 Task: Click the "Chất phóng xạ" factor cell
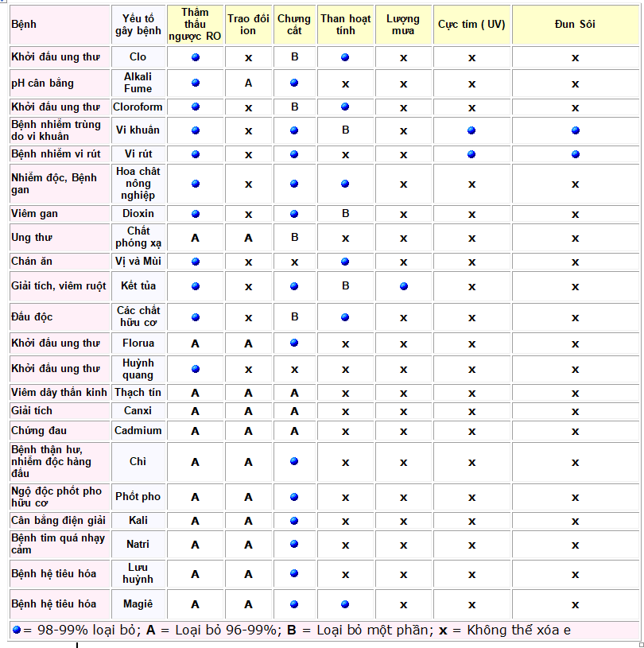point(138,237)
